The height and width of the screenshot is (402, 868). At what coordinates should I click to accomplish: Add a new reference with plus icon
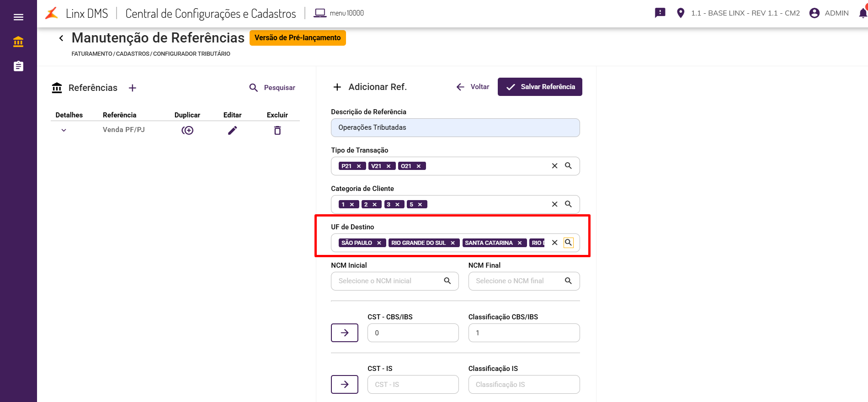point(133,88)
